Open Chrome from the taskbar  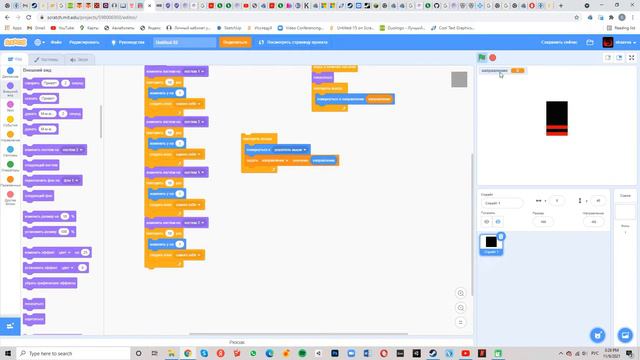[x=188, y=353]
